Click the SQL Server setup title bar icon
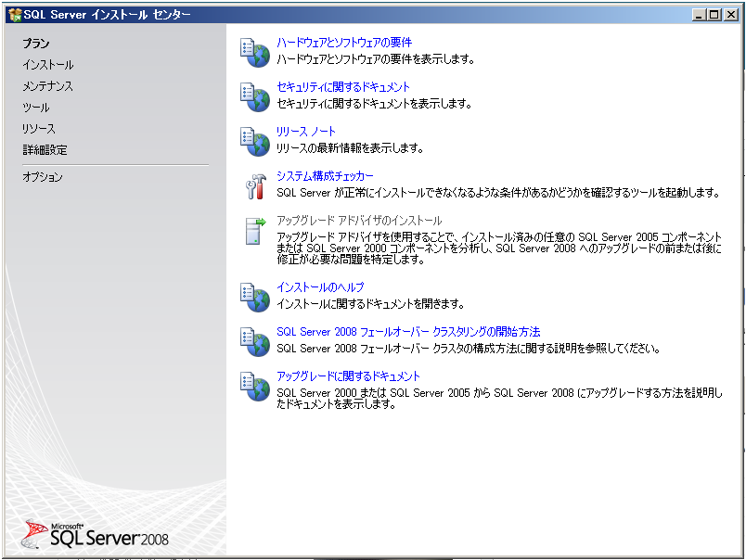746x560 pixels. [x=15, y=15]
